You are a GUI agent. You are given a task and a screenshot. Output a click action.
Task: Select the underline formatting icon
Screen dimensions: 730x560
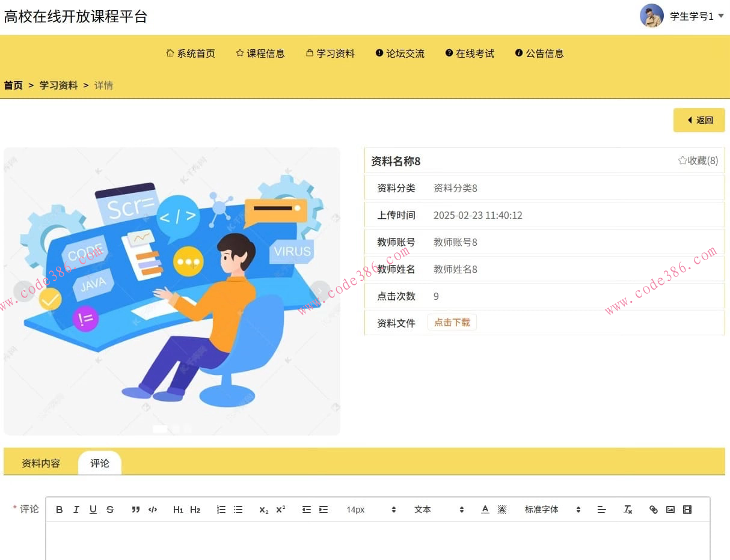tap(93, 509)
